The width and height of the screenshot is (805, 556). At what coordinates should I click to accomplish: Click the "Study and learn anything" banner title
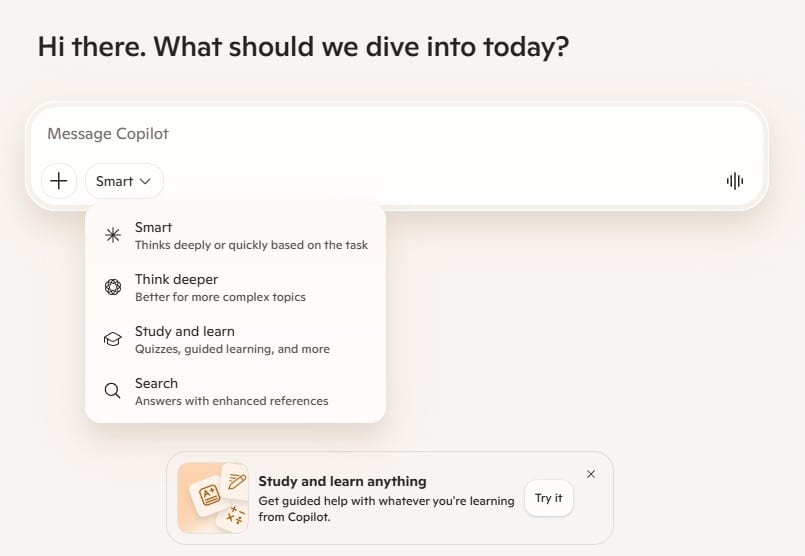(x=342, y=481)
